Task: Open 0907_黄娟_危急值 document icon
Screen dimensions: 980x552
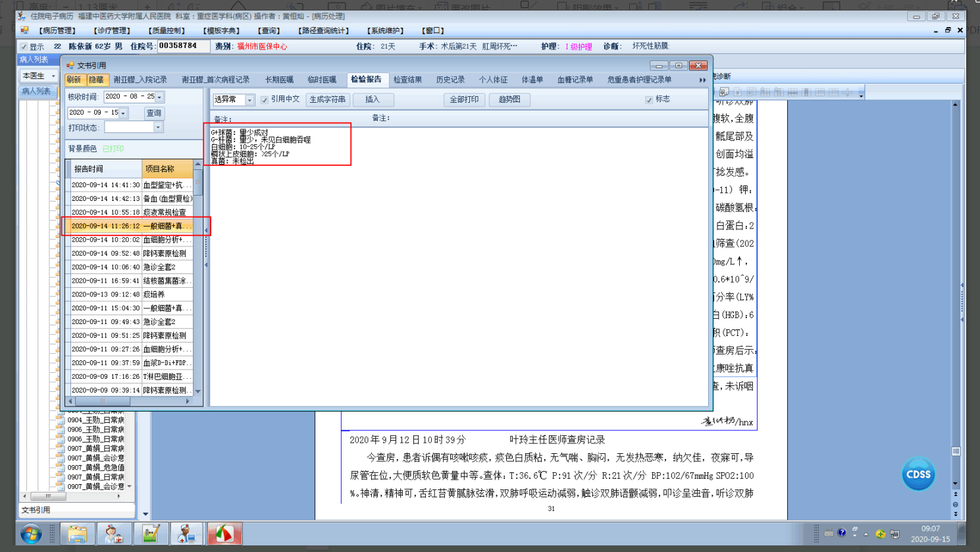Action: coord(61,467)
